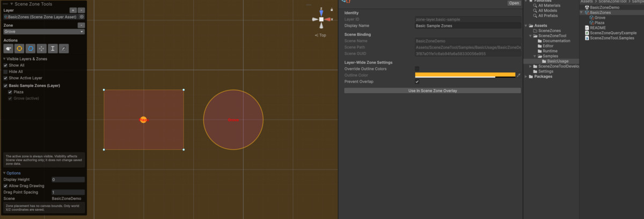This screenshot has height=219, width=644.
Task: Delete the zone with the Zone minus button
Action: (x=81, y=25)
